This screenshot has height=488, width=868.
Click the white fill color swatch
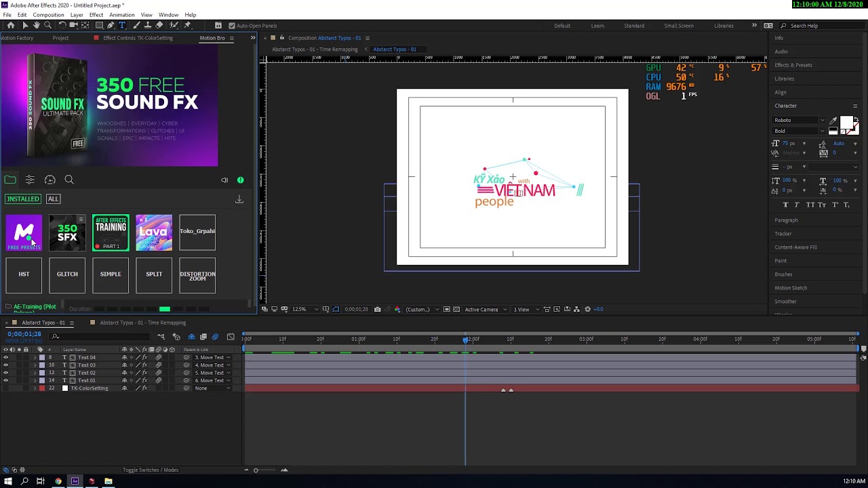coord(846,123)
